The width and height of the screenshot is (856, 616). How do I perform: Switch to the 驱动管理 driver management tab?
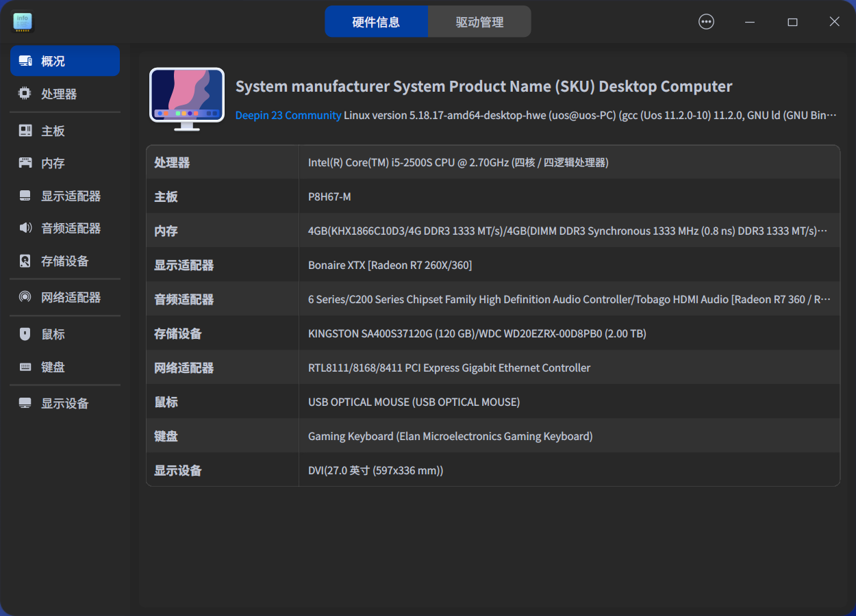[479, 21]
